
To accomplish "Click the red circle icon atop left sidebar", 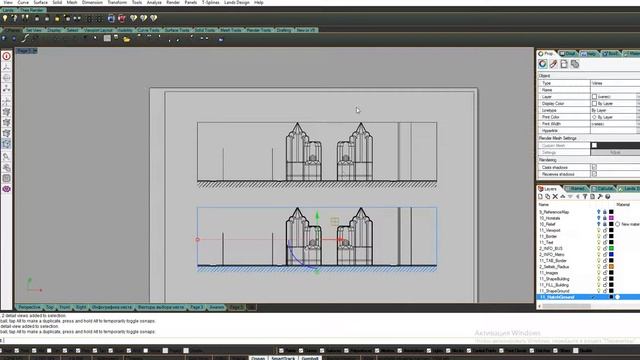I will click(x=7, y=56).
